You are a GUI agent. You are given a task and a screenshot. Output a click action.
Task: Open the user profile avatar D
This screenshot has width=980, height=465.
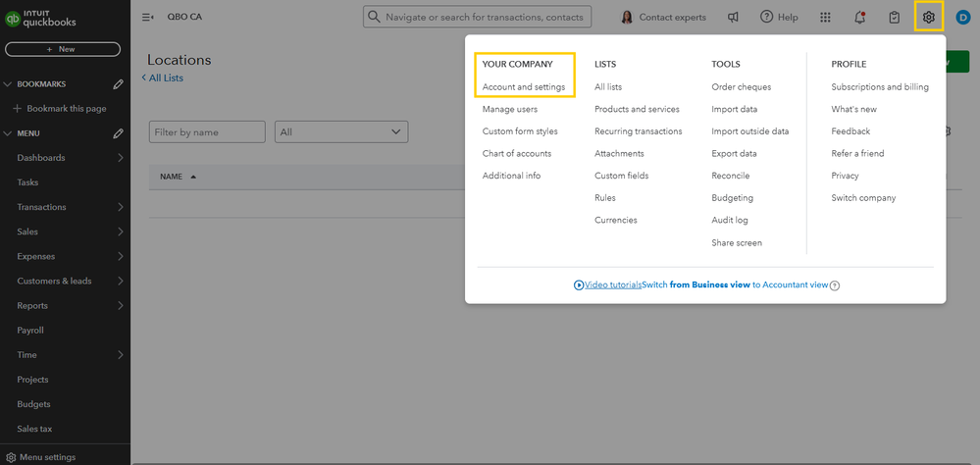(x=962, y=18)
